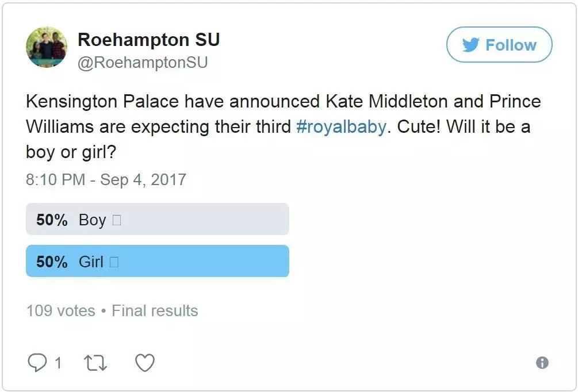Viewport: 578px width, 392px height.
Task: Click the 50% figure on the Boy option
Action: tap(52, 220)
